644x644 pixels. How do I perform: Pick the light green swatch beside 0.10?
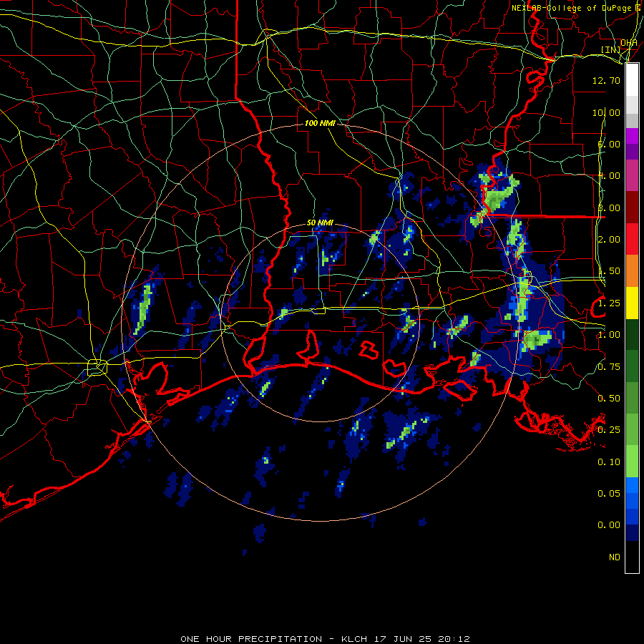click(x=632, y=462)
